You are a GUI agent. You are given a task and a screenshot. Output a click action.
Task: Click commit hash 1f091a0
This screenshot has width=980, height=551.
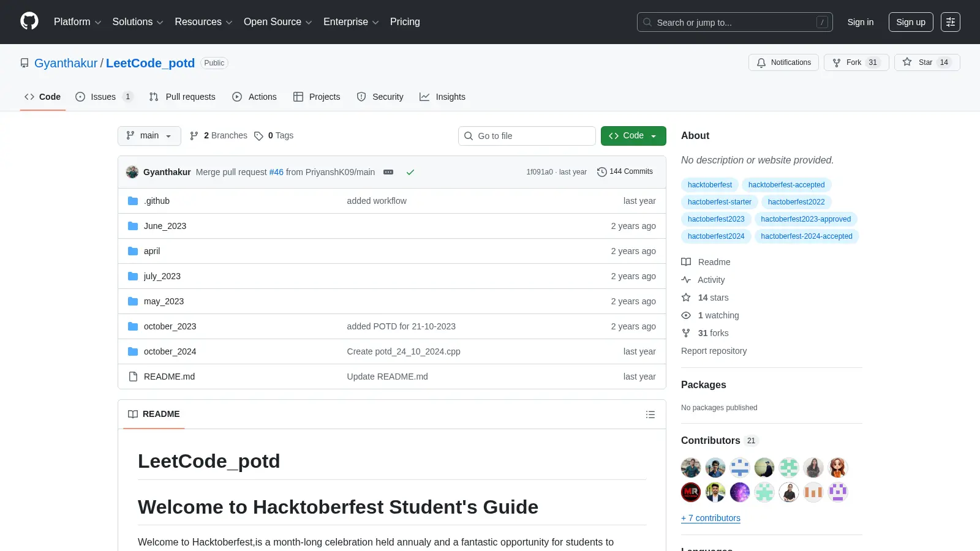click(540, 172)
